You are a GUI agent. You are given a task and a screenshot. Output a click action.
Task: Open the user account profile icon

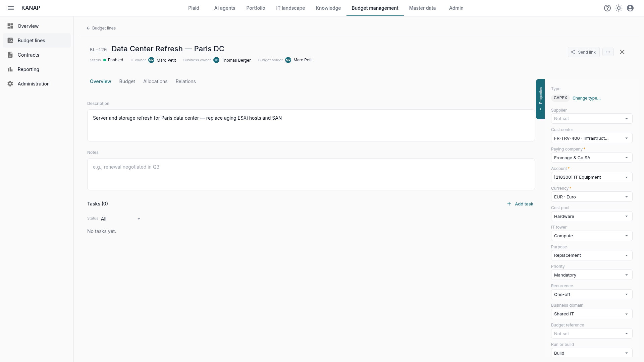pyautogui.click(x=630, y=8)
